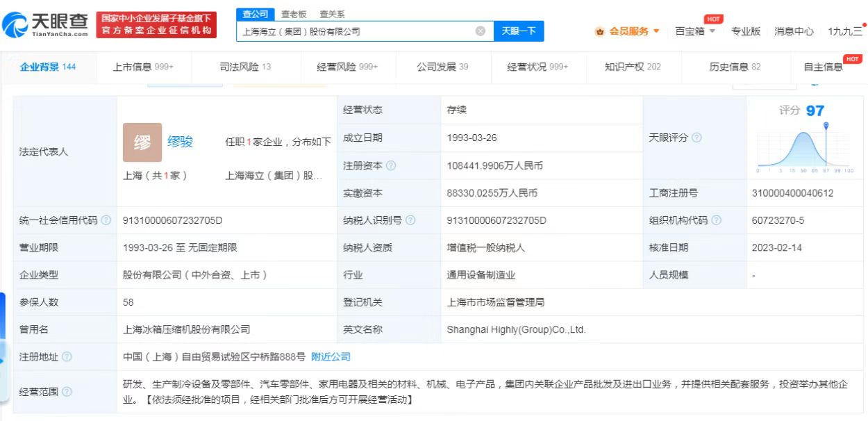The image size is (868, 421).
Task: Switch to the 自主信息 tab
Action: [x=824, y=67]
